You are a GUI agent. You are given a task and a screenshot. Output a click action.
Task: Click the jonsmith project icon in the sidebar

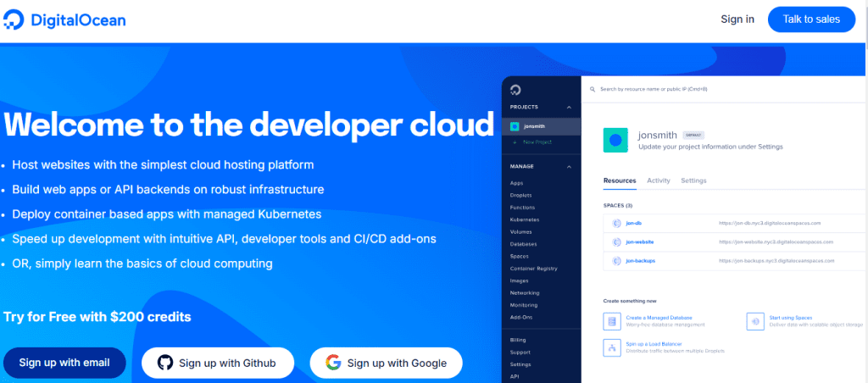point(515,126)
